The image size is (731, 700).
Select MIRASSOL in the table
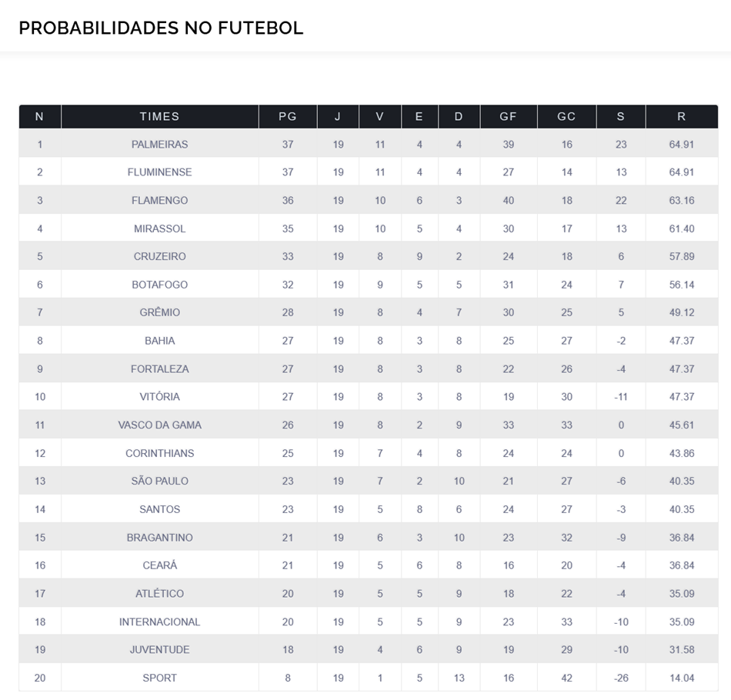coord(159,228)
